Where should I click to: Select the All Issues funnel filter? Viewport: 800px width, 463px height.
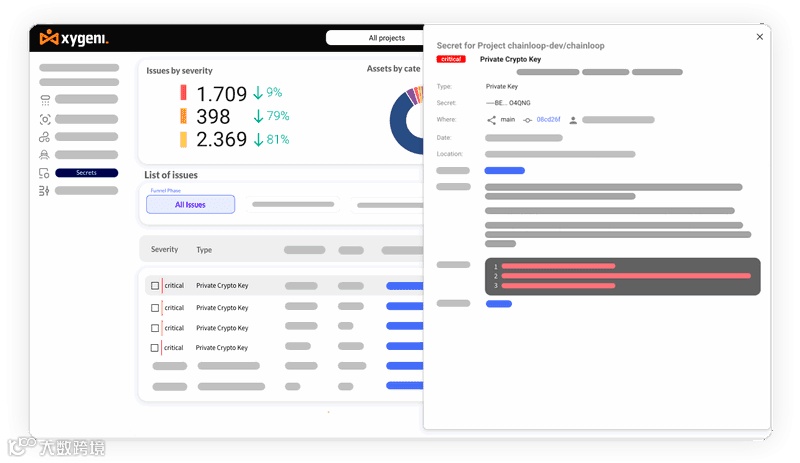190,204
